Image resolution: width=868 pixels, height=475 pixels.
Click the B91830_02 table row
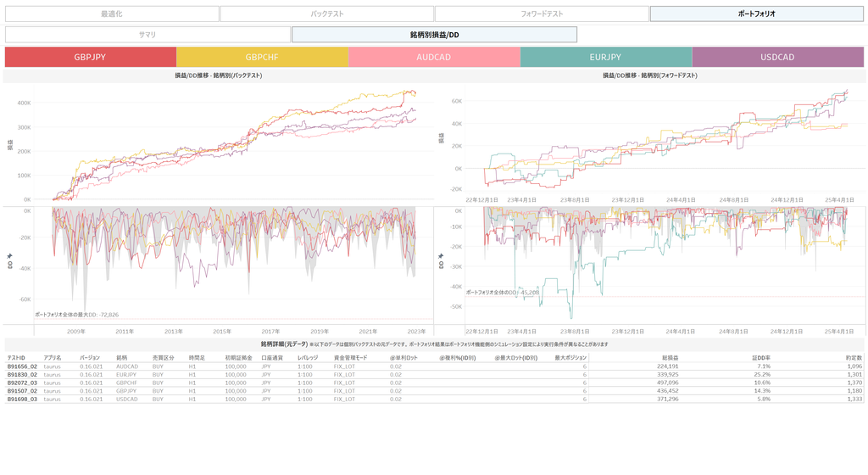(22, 374)
